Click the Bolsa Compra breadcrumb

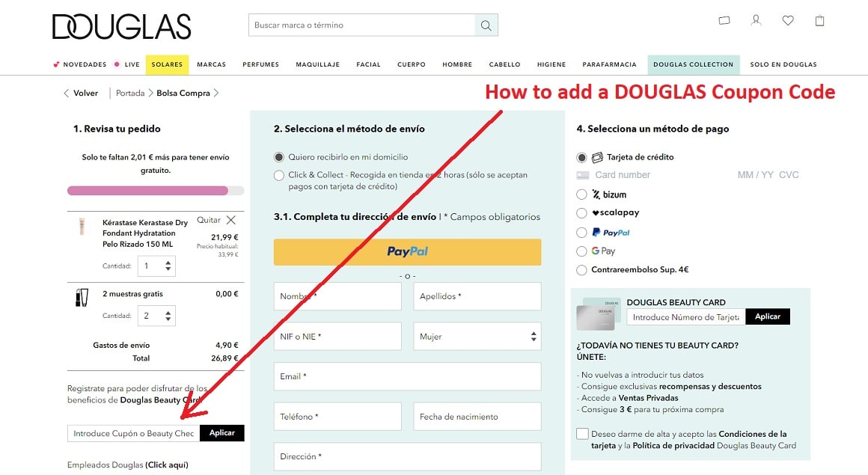click(x=183, y=93)
